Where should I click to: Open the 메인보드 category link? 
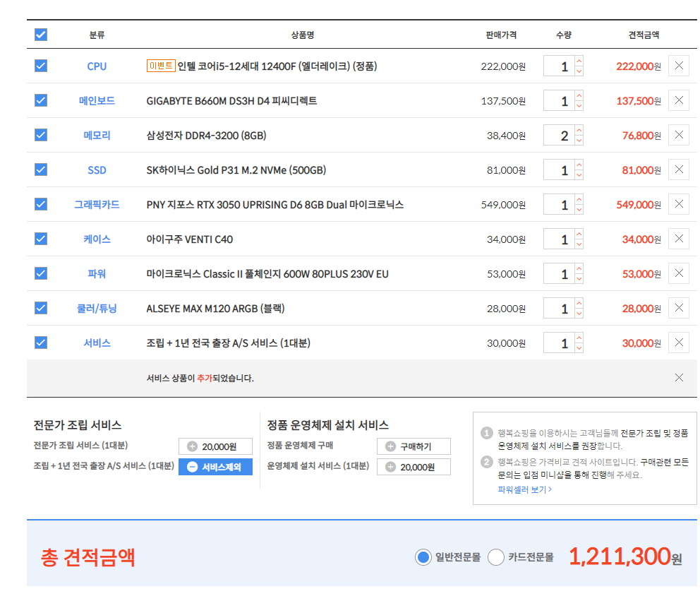tap(97, 100)
